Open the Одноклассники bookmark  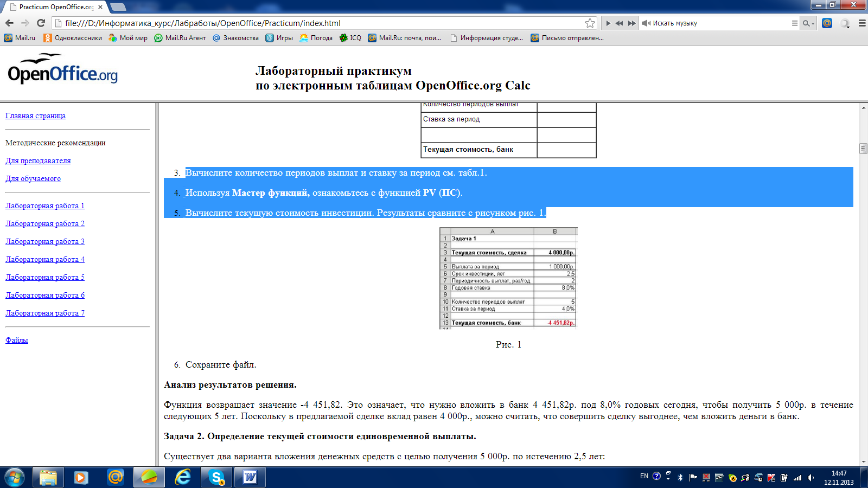coord(73,38)
